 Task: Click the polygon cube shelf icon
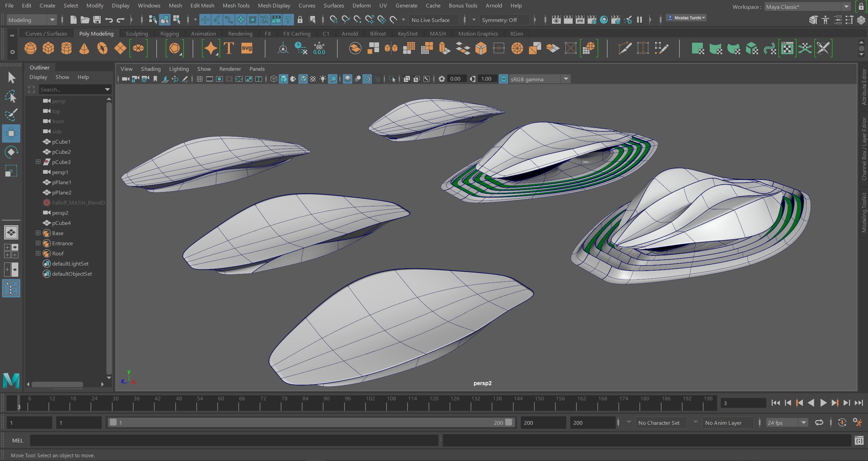[x=48, y=48]
